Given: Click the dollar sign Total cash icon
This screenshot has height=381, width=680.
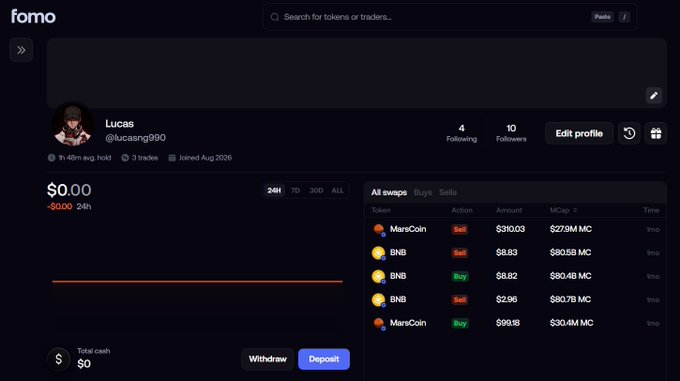Looking at the screenshot, I should [x=59, y=359].
